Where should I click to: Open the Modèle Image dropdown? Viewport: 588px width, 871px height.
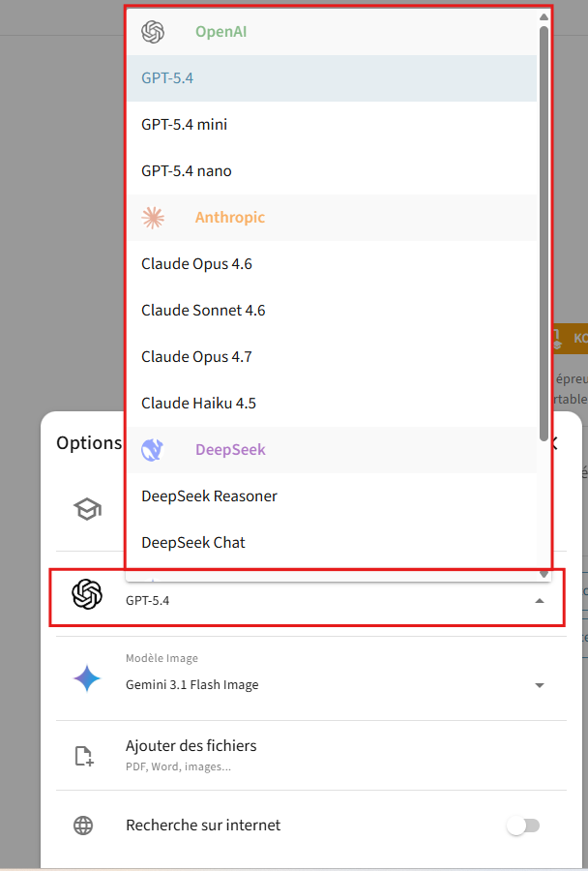point(539,685)
